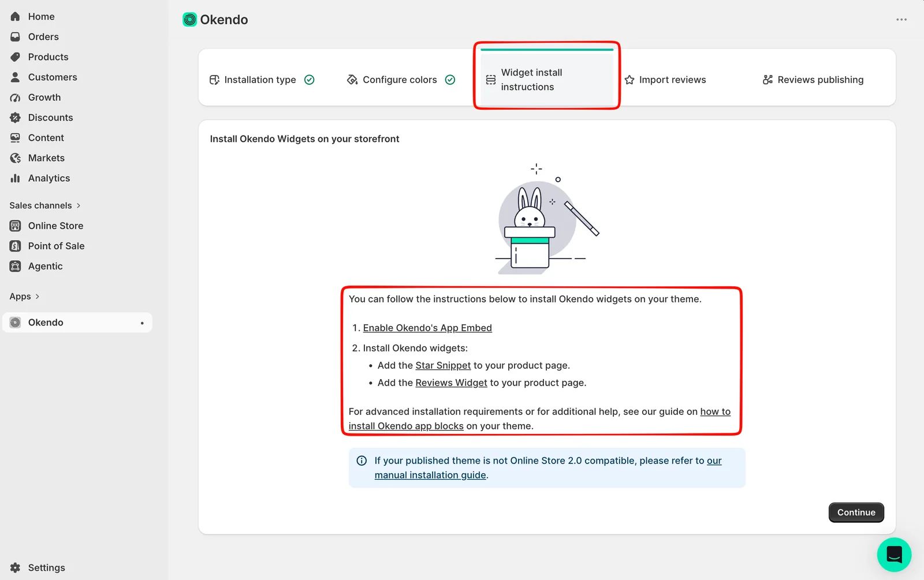Viewport: 924px width, 580px height.
Task: Click the Orders inbox icon
Action: (16, 37)
